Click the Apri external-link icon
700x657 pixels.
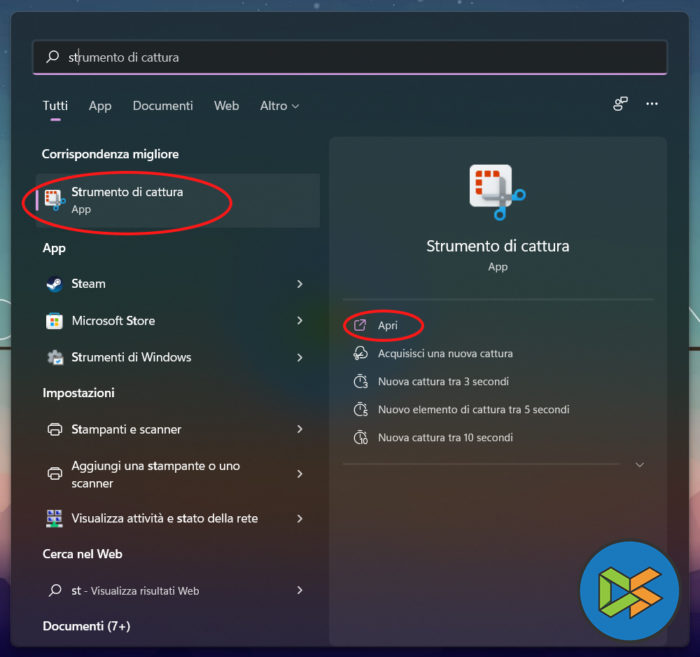(x=360, y=325)
